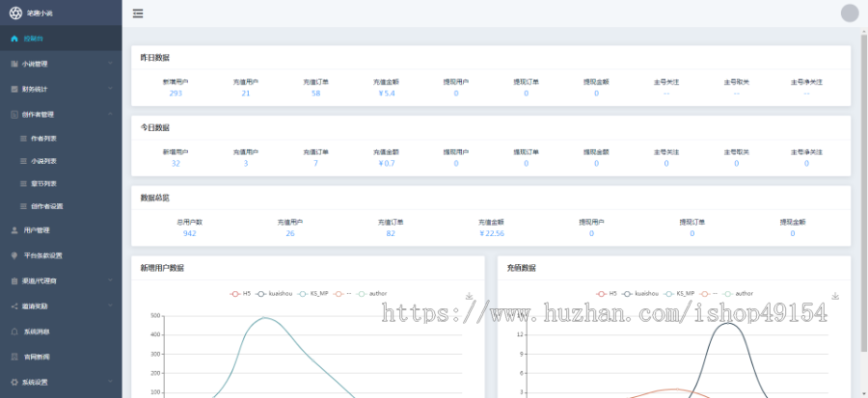The height and width of the screenshot is (398, 868).
Task: Click today's 充值用户 value 3
Action: [246, 164]
